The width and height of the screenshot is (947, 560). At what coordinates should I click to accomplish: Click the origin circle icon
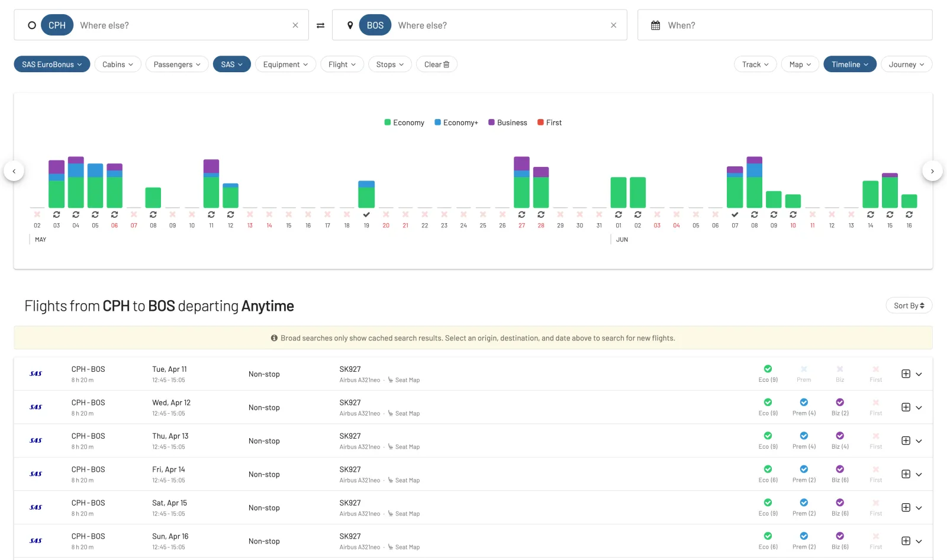coord(32,25)
